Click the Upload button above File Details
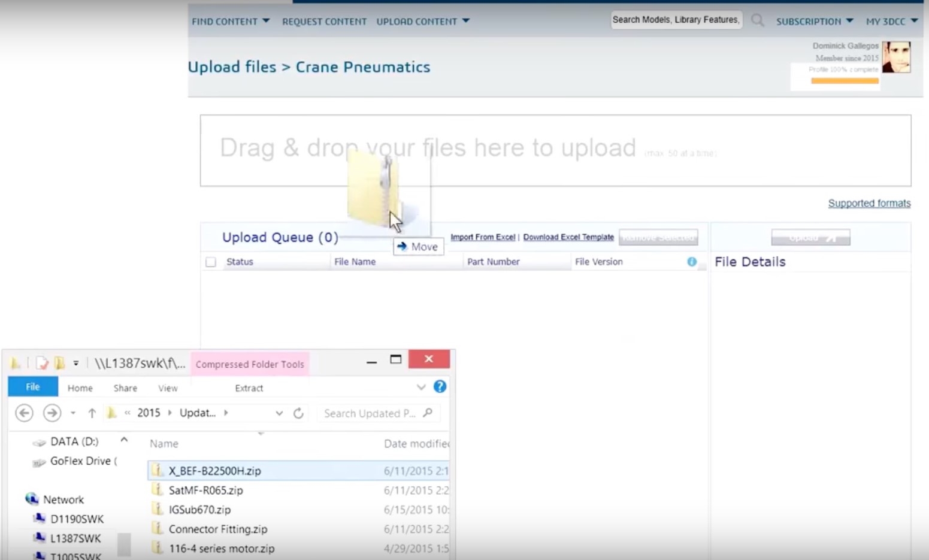The height and width of the screenshot is (560, 929). point(810,237)
